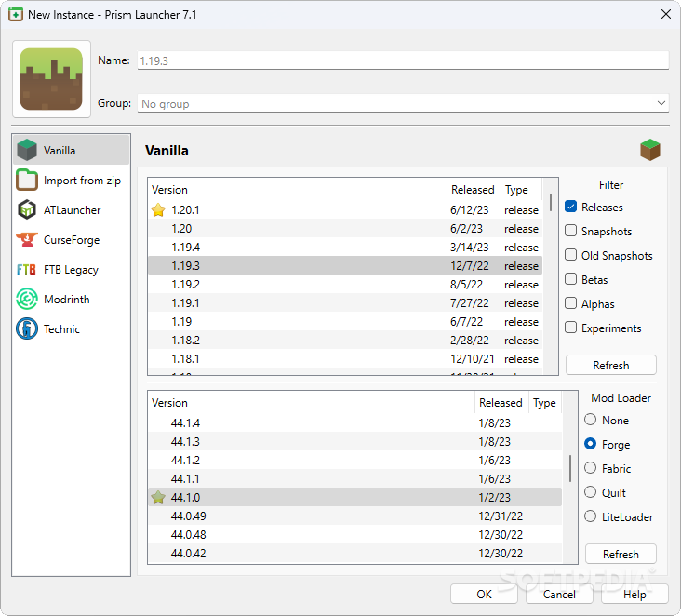The height and width of the screenshot is (616, 681).
Task: Select None as mod loader
Action: (590, 420)
